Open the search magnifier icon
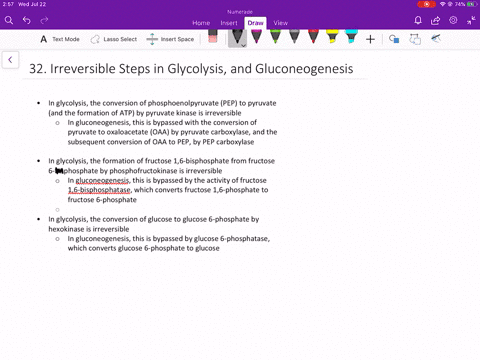Screen dimensions: 480x360 pos(9,21)
